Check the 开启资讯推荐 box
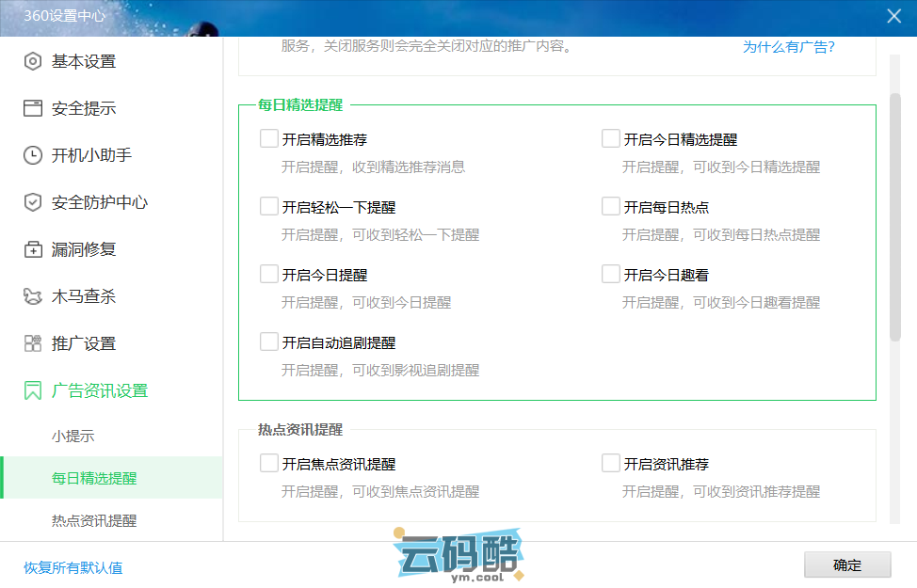 tap(610, 463)
